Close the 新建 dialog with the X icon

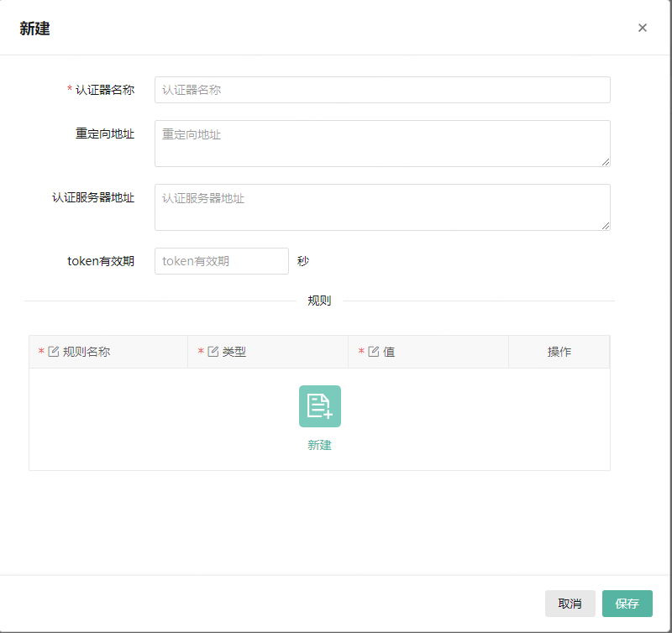coord(643,28)
